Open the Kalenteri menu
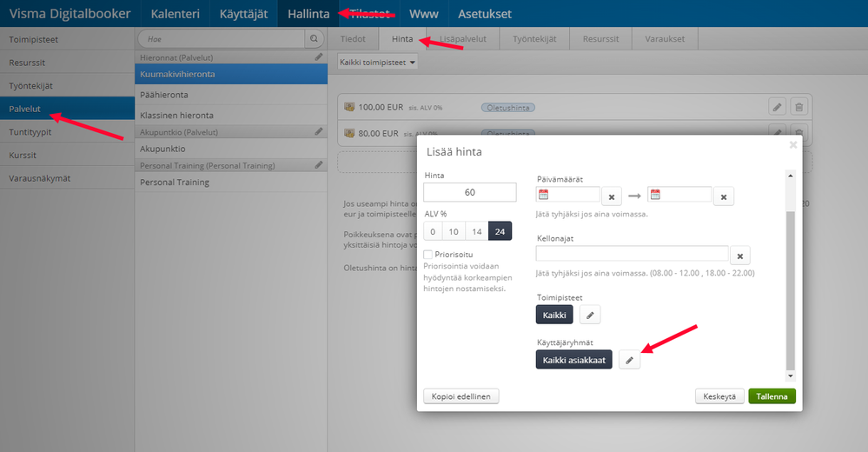The width and height of the screenshot is (868, 452). (x=176, y=14)
